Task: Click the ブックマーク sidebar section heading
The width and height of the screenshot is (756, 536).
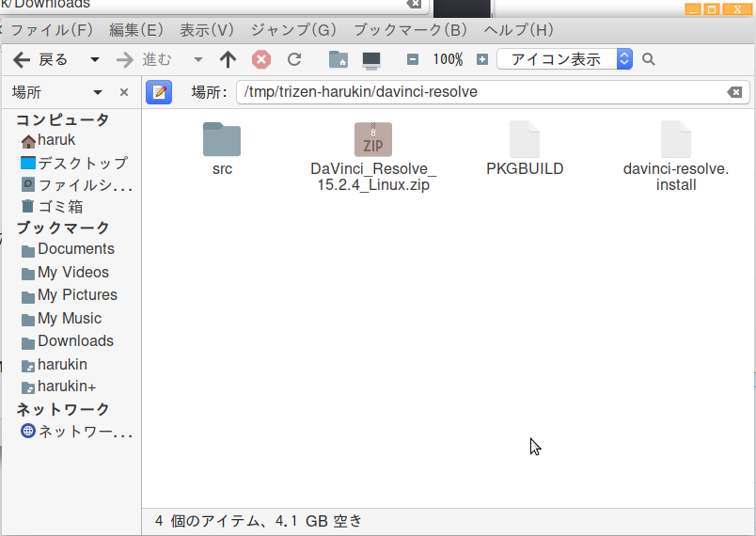Action: (x=63, y=228)
